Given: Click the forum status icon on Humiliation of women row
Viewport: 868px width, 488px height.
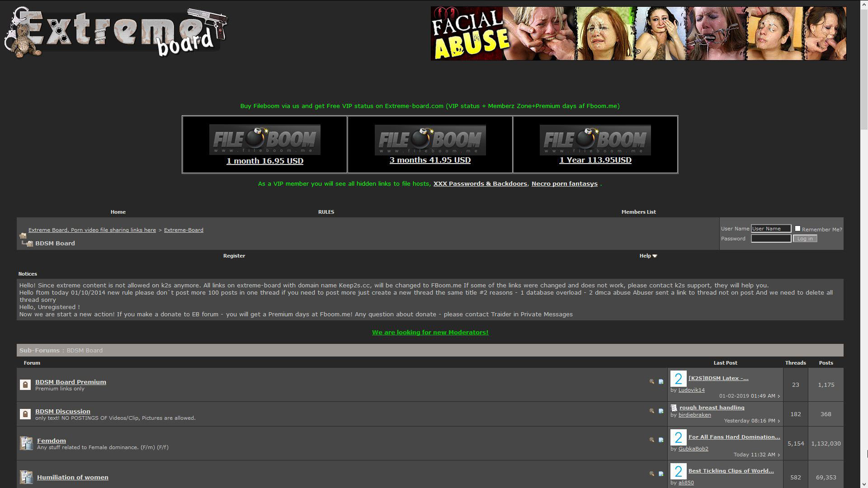Looking at the screenshot, I should tap(26, 477).
